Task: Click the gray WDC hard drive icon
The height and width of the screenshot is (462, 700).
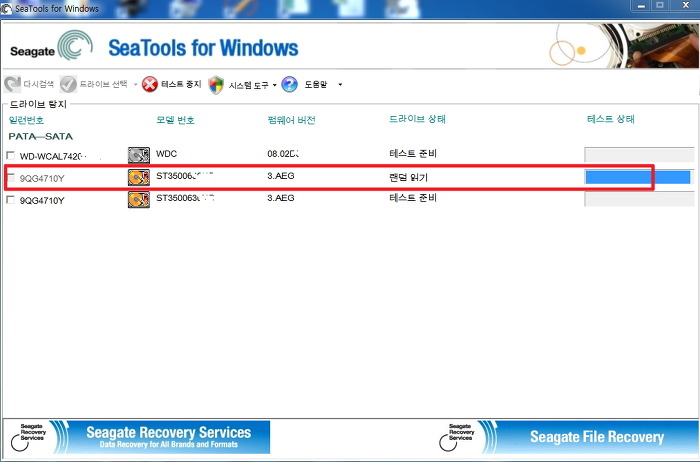Action: [138, 155]
